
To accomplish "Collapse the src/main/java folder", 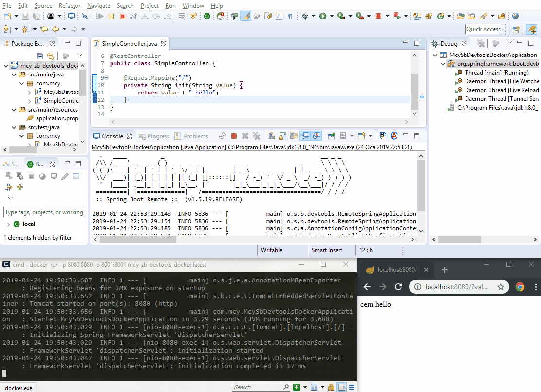I will tap(14, 75).
